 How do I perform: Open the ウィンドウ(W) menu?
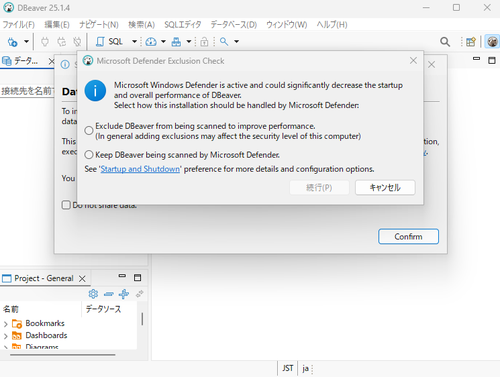(287, 25)
